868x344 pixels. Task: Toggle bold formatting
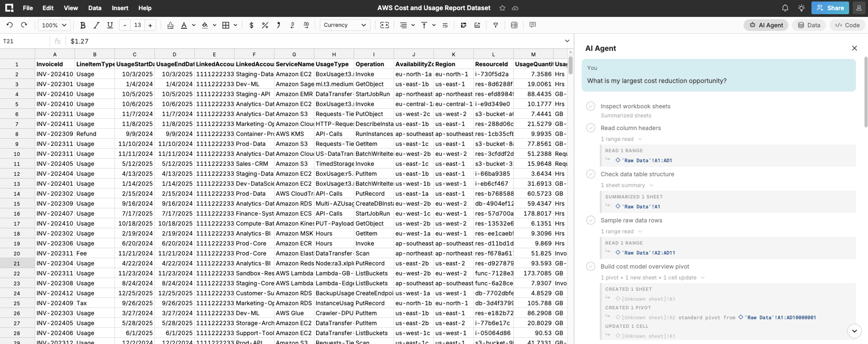pos(82,25)
